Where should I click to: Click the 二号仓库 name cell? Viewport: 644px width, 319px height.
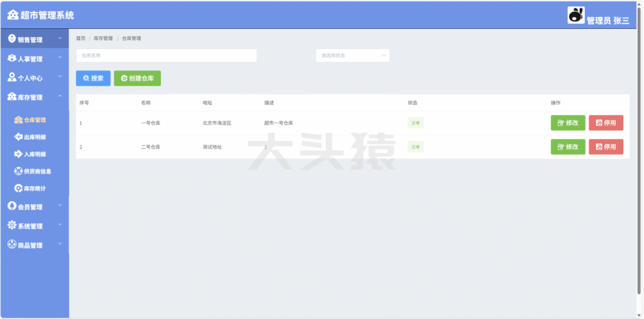[x=151, y=147]
